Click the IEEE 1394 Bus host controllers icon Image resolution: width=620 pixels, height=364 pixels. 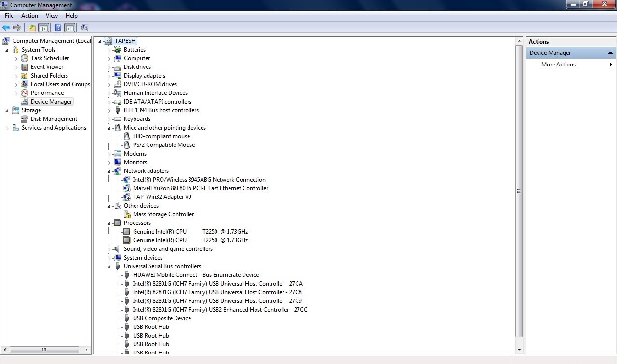pos(117,110)
